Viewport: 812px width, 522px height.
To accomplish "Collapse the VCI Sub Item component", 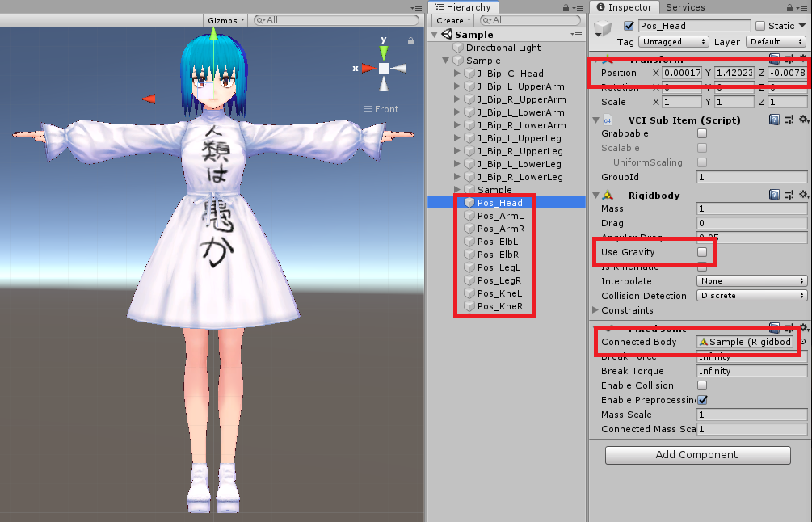I will point(595,120).
